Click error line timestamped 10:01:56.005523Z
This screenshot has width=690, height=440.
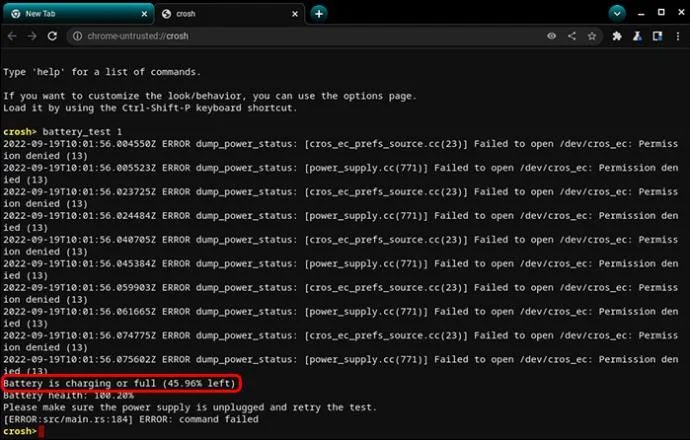[x=341, y=174]
